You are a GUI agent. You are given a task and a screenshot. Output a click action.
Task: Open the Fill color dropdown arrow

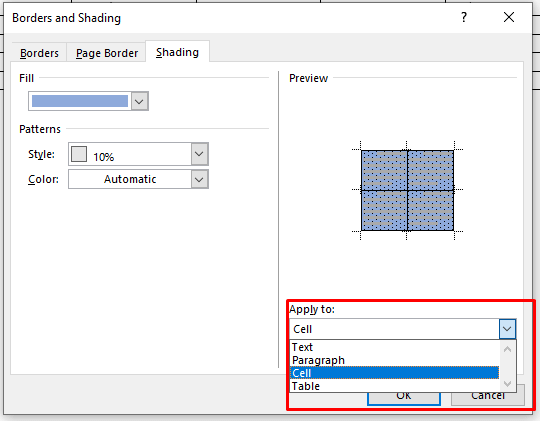click(139, 101)
